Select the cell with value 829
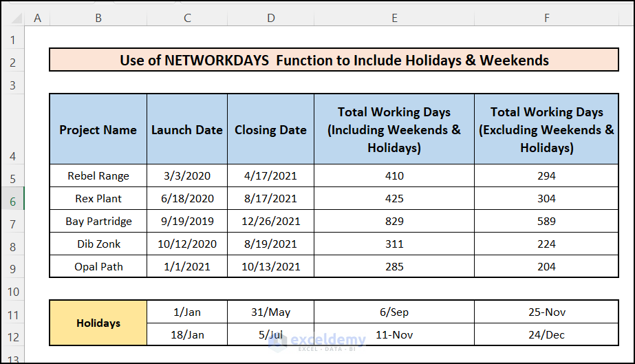Image resolution: width=635 pixels, height=364 pixels. [x=394, y=221]
